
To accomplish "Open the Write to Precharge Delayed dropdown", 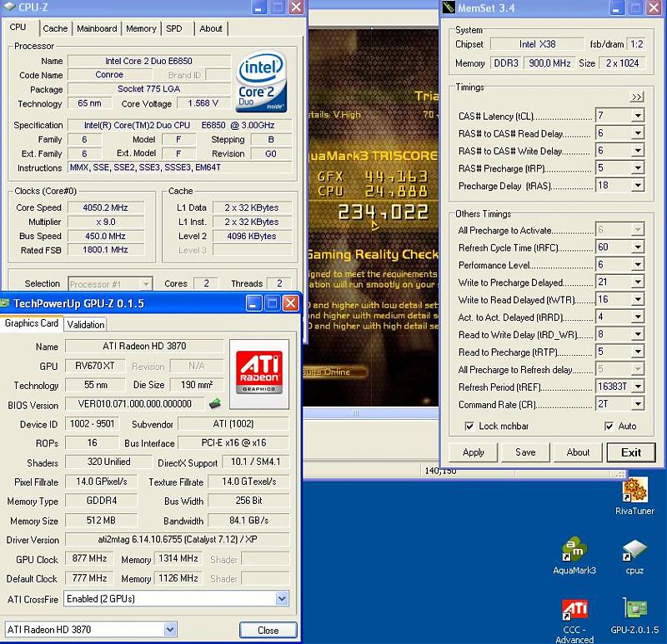I will coord(637,282).
